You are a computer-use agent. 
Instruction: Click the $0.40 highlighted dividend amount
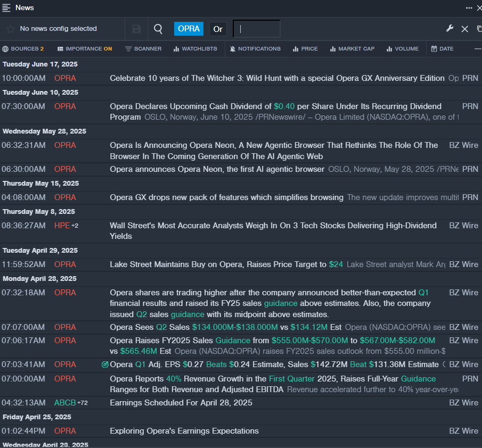pyautogui.click(x=284, y=106)
